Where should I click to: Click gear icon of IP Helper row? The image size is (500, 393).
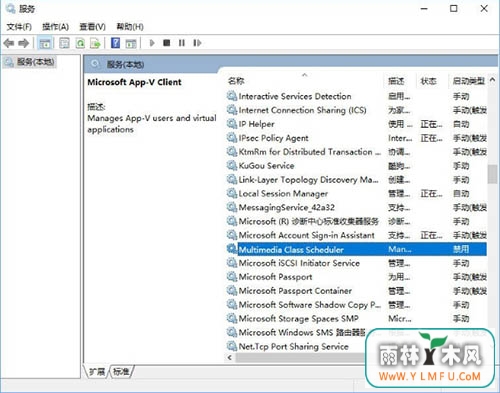(232, 124)
